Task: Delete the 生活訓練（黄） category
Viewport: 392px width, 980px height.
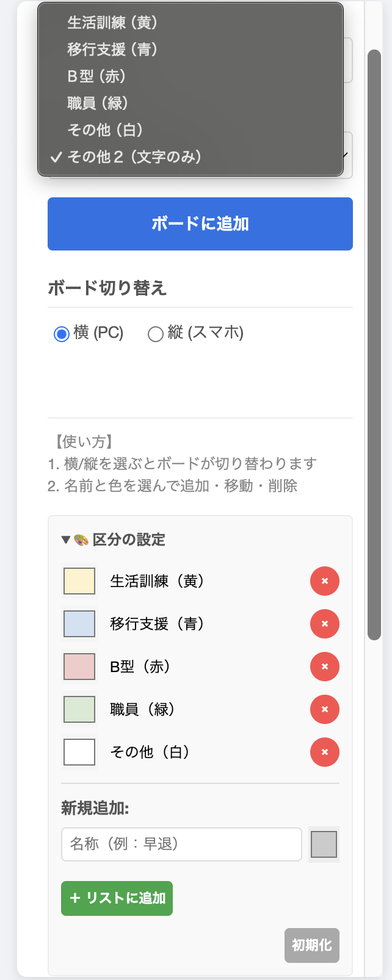Action: click(324, 581)
